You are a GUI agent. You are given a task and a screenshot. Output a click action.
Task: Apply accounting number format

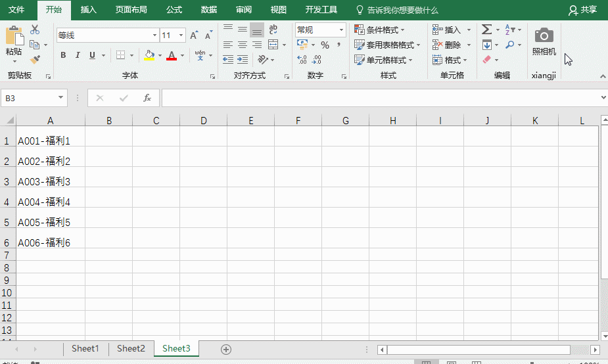tap(302, 45)
